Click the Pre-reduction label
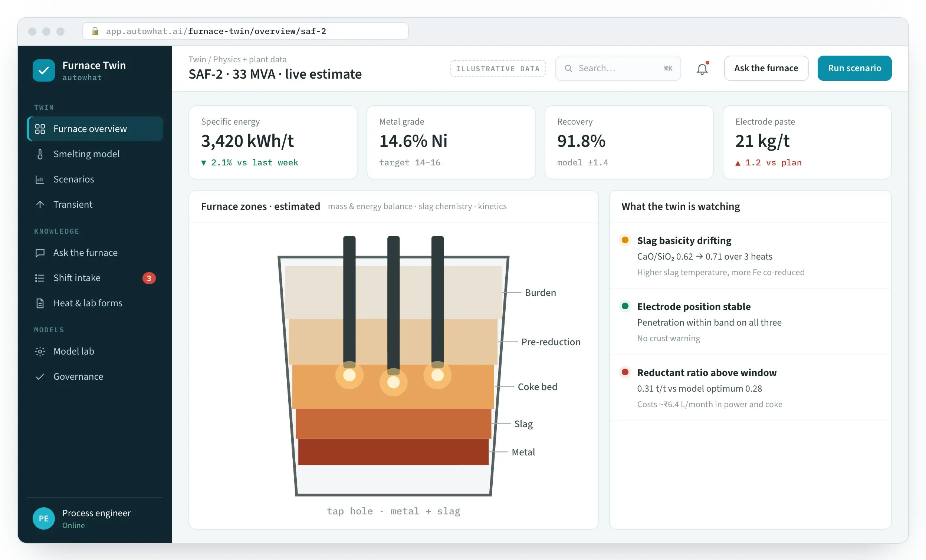The image size is (926, 560). (x=551, y=342)
